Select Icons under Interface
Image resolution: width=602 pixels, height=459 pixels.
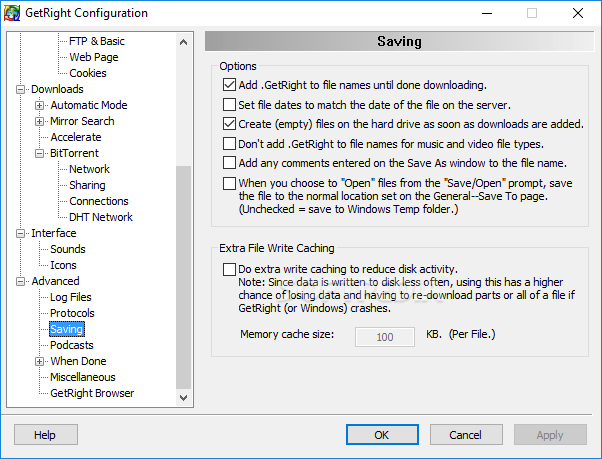click(63, 265)
